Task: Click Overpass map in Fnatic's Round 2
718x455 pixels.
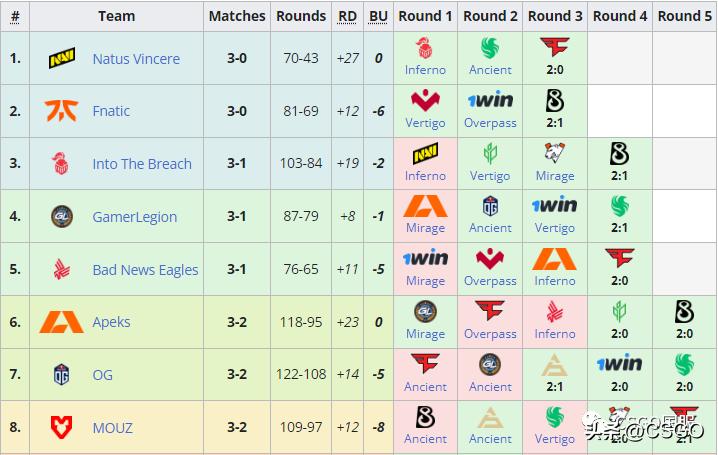Action: 490,123
